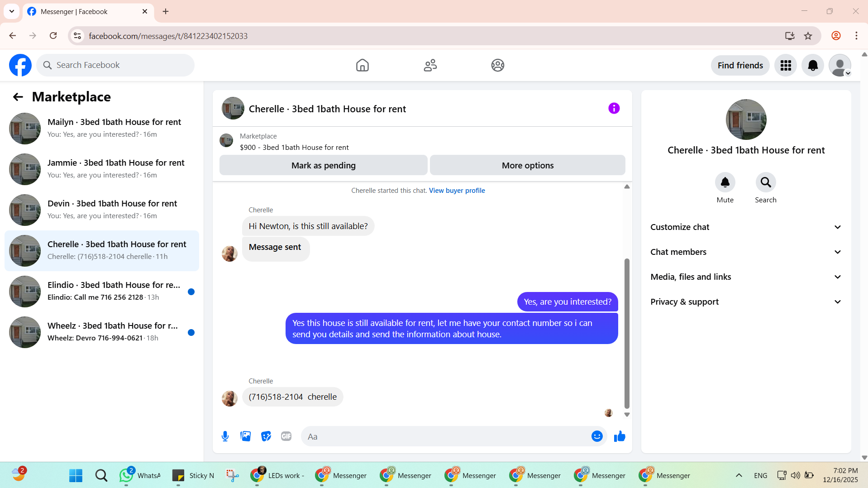Show hidden system tray icons chevron

(739, 475)
